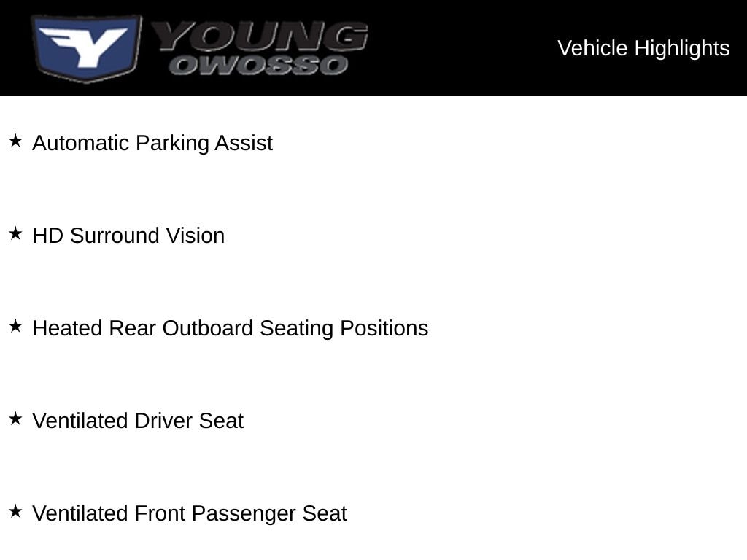Viewport: 747px width, 560px height.
Task: Click the star beside Ventilated Front Passenger Seat
Action: pyautogui.click(x=16, y=511)
